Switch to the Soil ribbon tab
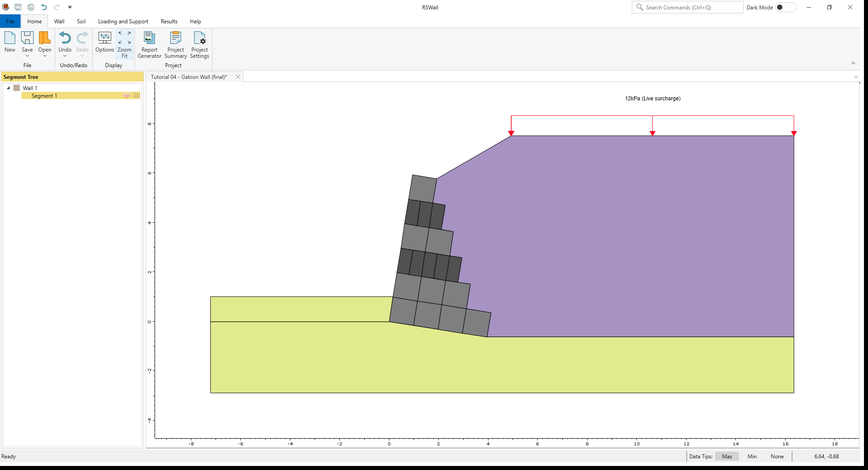 pos(81,21)
